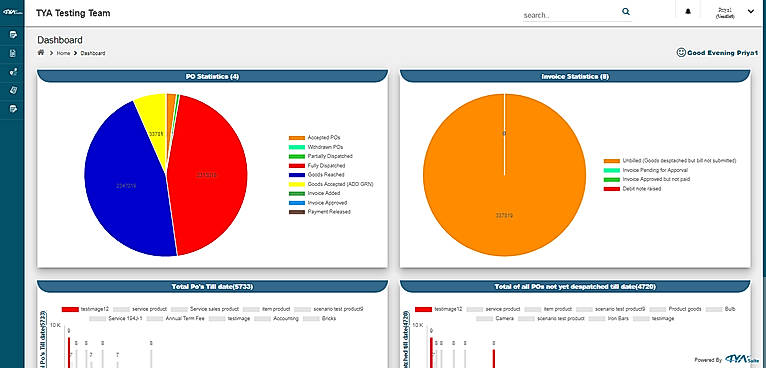This screenshot has height=368, width=766.
Task: Open the third sidebar share-like icon
Action: (x=13, y=72)
